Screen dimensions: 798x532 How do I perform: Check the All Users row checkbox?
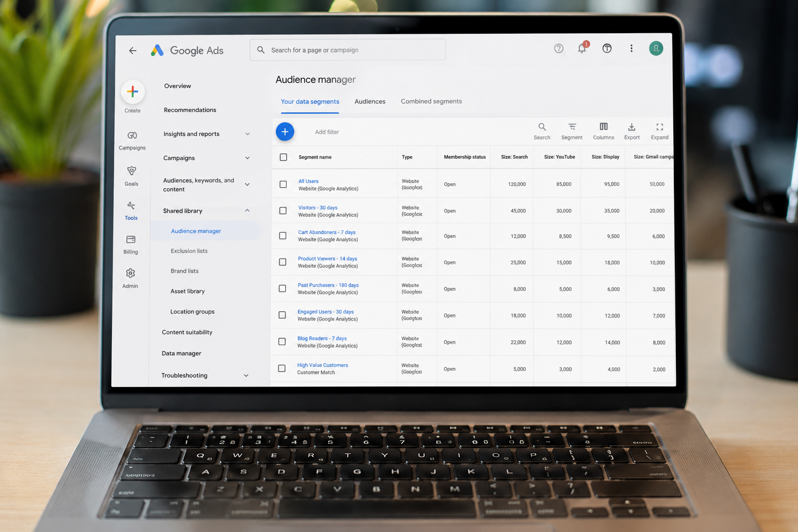283,184
